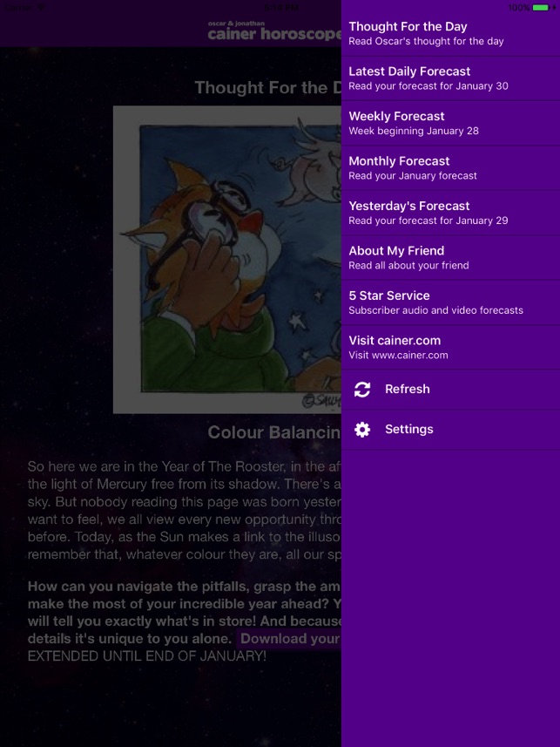Image resolution: width=560 pixels, height=747 pixels.
Task: Open Settings from the side menu
Action: (x=450, y=429)
